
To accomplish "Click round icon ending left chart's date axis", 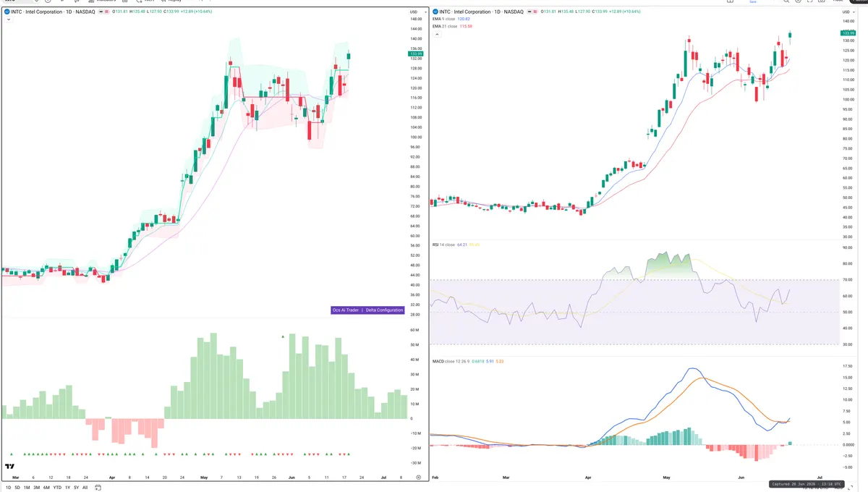I will (419, 478).
